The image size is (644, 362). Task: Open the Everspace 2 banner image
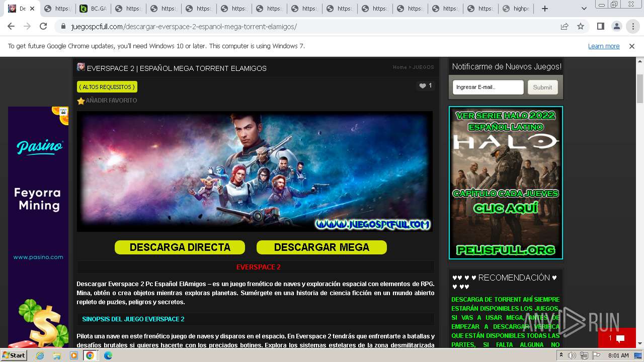255,171
